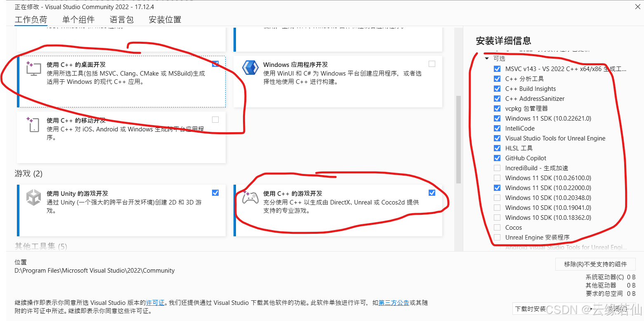Viewport: 644px width, 321px height.
Task: Click the 系统驱动器(C) size entry
Action: pyautogui.click(x=610, y=277)
